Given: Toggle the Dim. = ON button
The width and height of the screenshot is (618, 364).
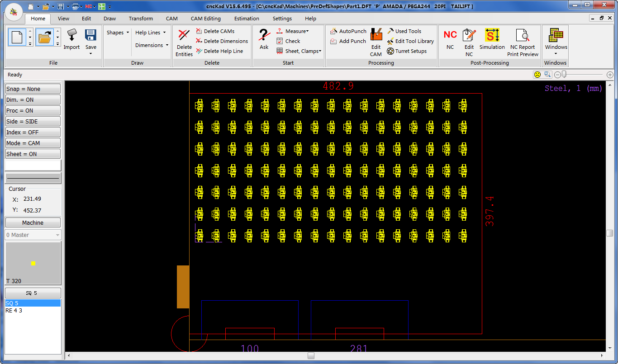Looking at the screenshot, I should (x=33, y=100).
